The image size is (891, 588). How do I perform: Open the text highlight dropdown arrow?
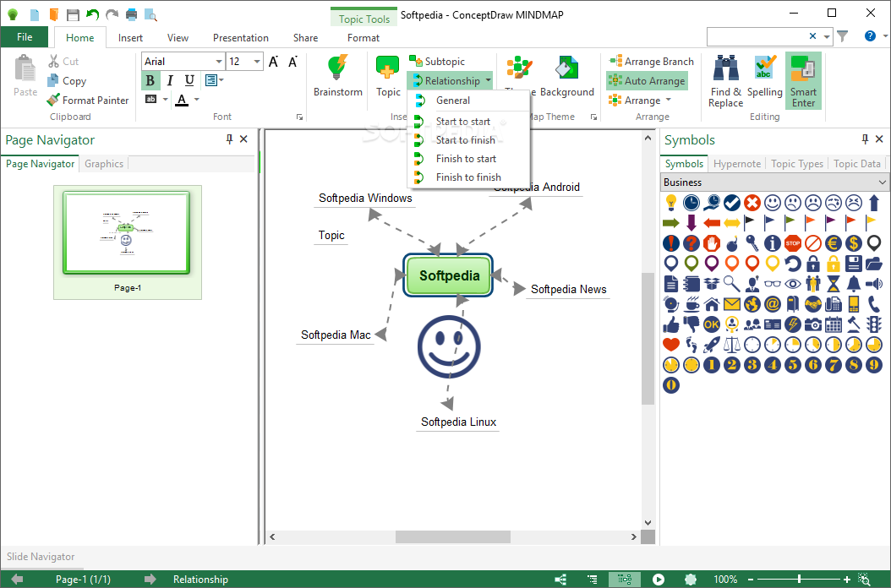click(x=166, y=100)
